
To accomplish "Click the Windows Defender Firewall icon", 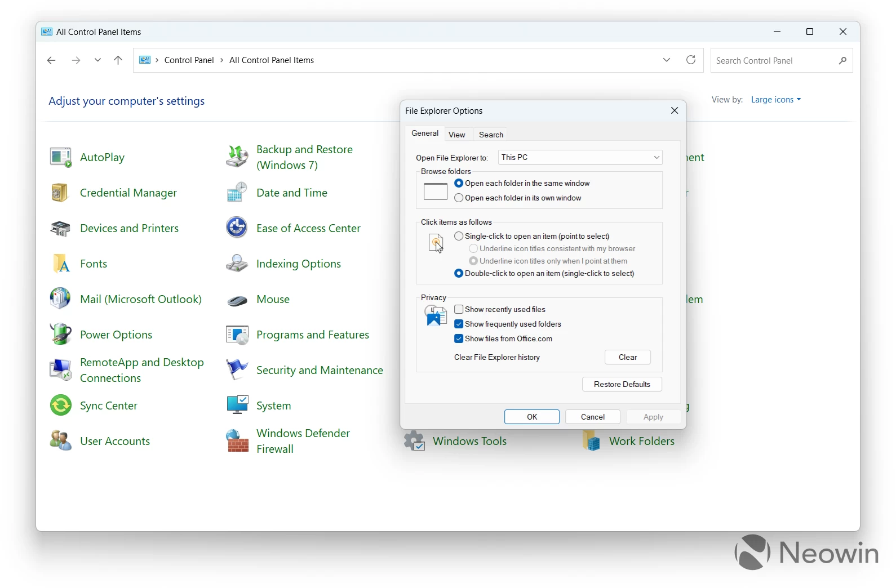I will coord(237,441).
